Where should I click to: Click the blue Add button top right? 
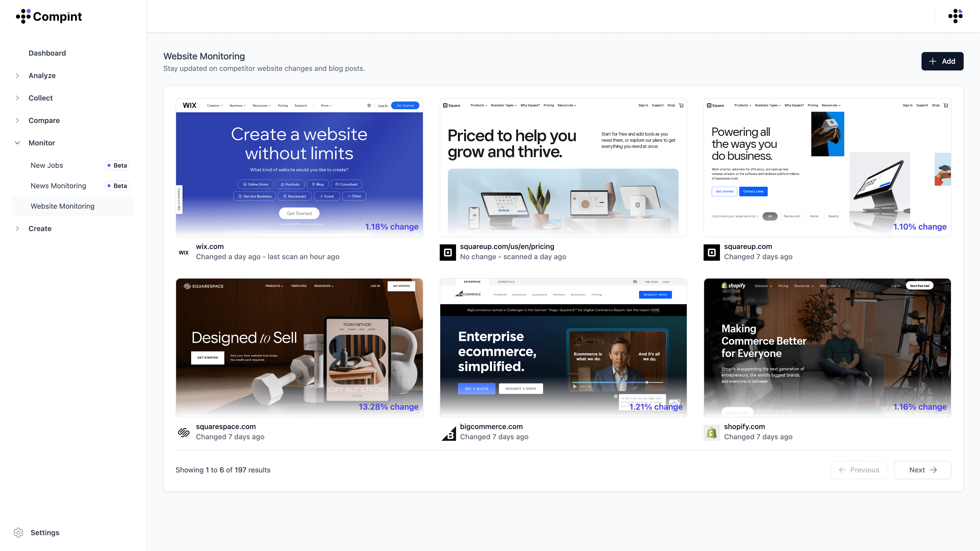pos(942,61)
